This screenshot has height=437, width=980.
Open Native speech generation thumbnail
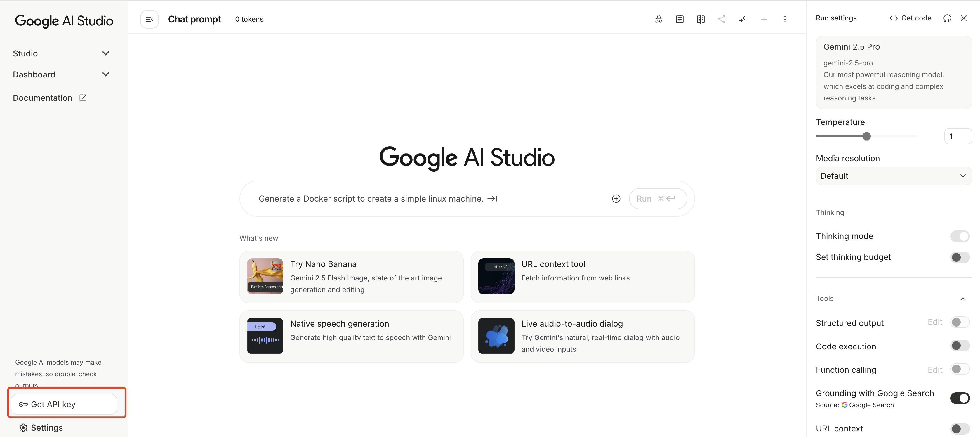click(x=265, y=336)
